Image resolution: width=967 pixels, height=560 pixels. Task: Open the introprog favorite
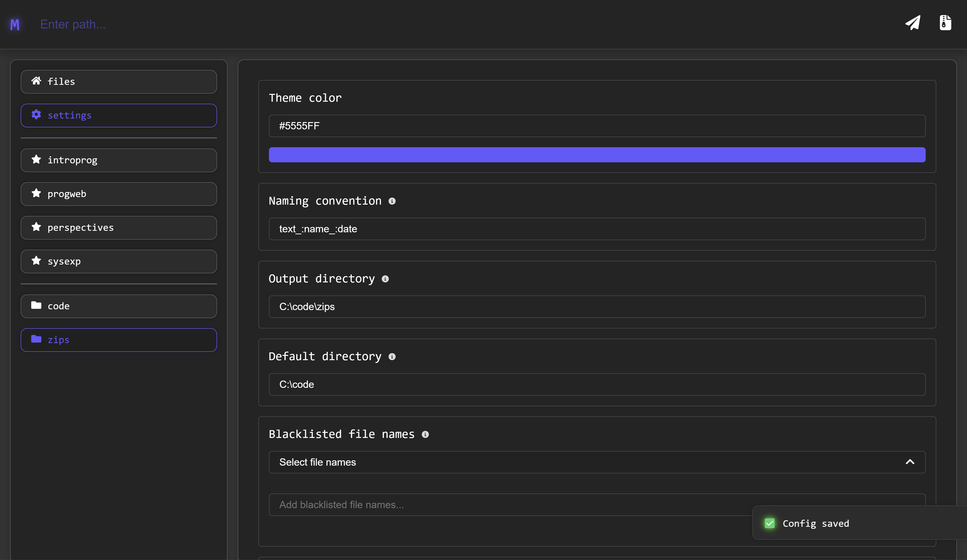click(119, 160)
